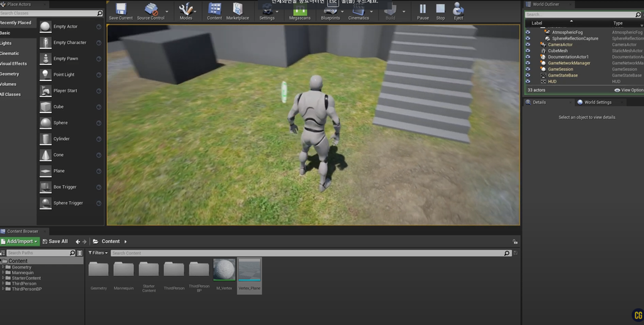The width and height of the screenshot is (644, 325).
Task: Toggle visibility of SphereReflectionCapture
Action: click(x=528, y=38)
